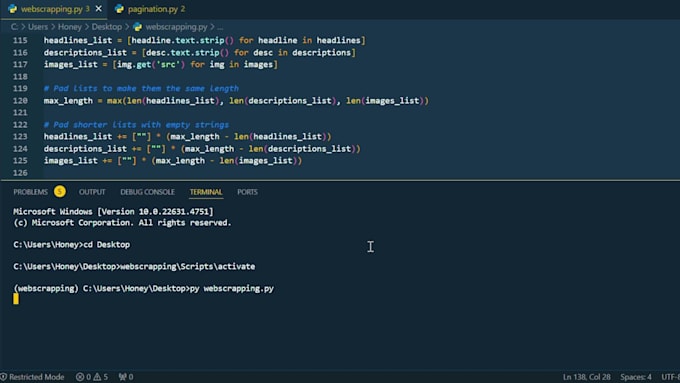
Task: Click 'headlines_list' at start of line 123
Action: (78, 137)
